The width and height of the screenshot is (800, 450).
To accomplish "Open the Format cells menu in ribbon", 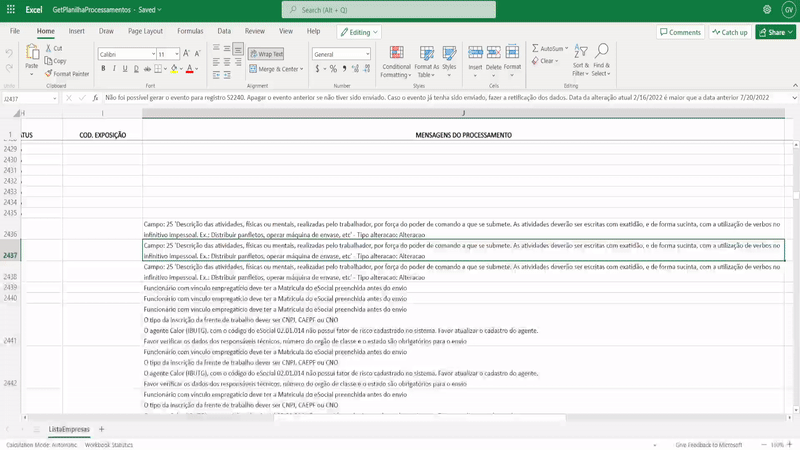I will coord(512,62).
